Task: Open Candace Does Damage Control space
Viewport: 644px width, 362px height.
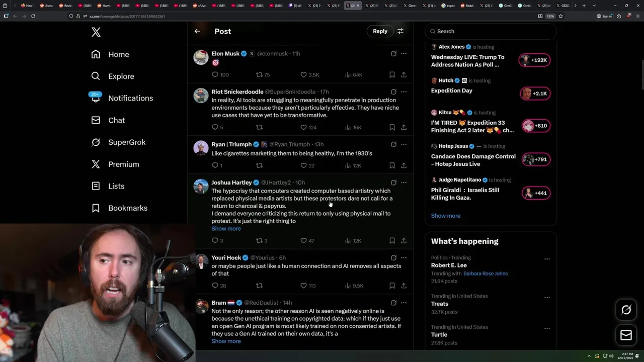Action: point(473,160)
